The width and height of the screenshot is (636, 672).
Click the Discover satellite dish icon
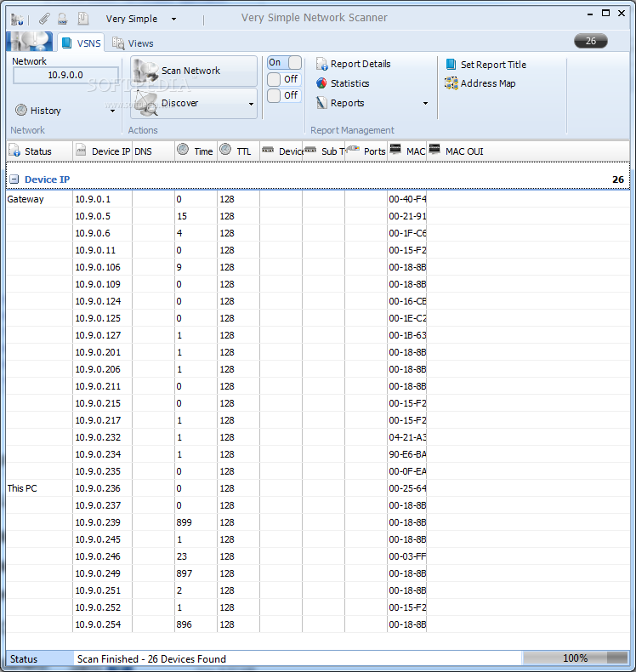click(x=146, y=103)
